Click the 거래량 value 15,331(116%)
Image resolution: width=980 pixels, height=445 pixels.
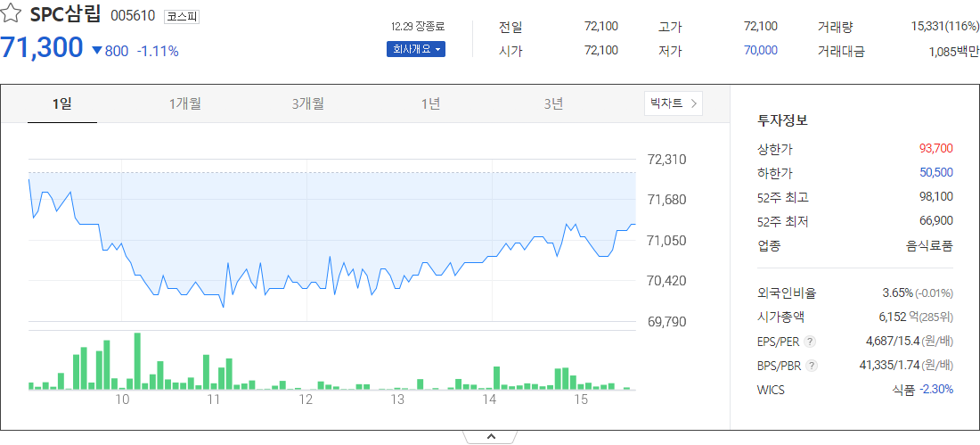(945, 26)
